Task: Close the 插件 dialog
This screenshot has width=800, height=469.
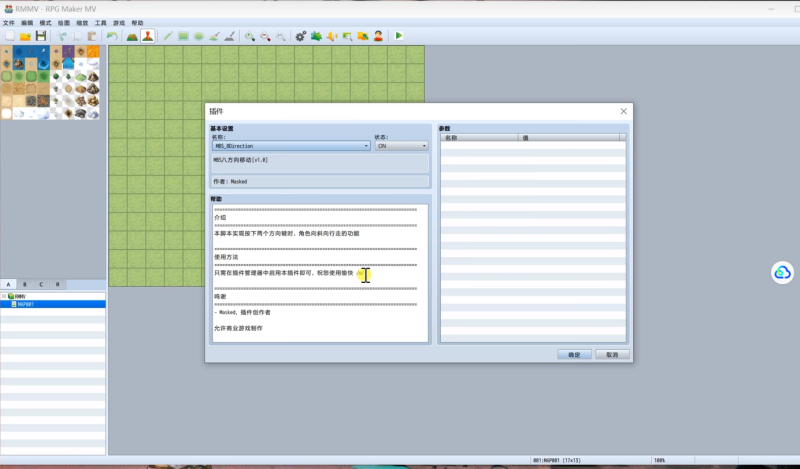Action: [x=623, y=111]
